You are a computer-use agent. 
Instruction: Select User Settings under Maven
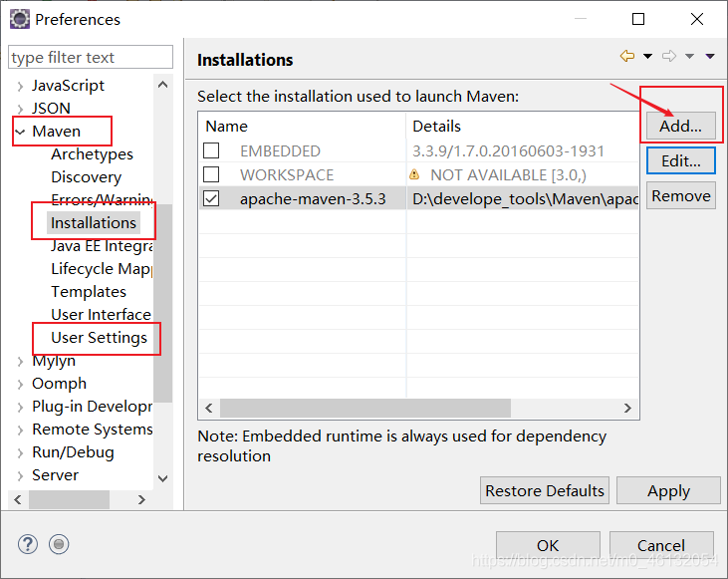pyautogui.click(x=99, y=338)
